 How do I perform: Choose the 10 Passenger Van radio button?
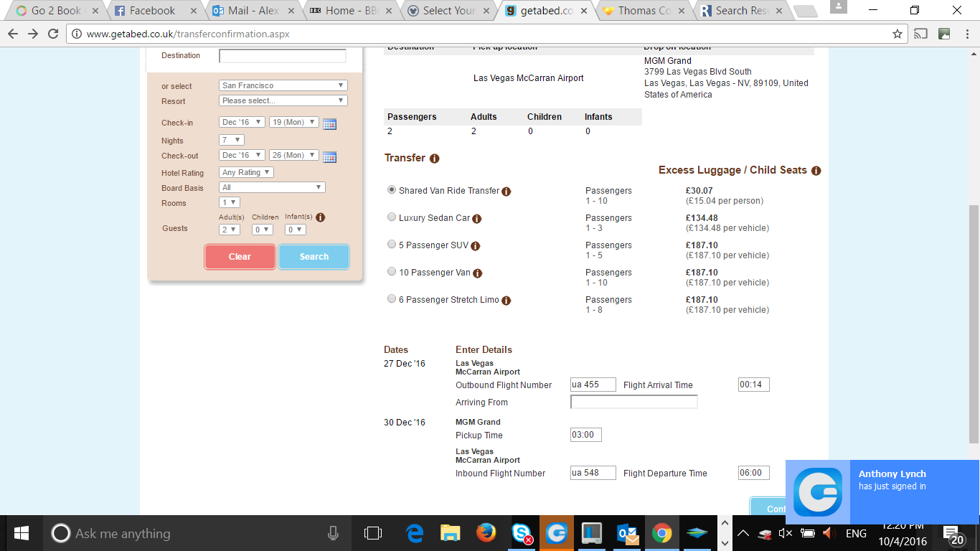pos(392,272)
